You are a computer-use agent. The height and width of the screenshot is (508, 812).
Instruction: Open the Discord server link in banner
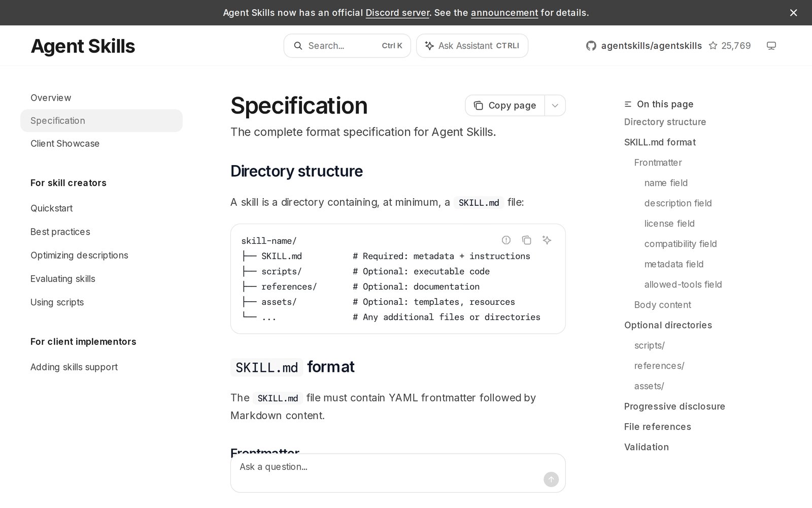[397, 13]
